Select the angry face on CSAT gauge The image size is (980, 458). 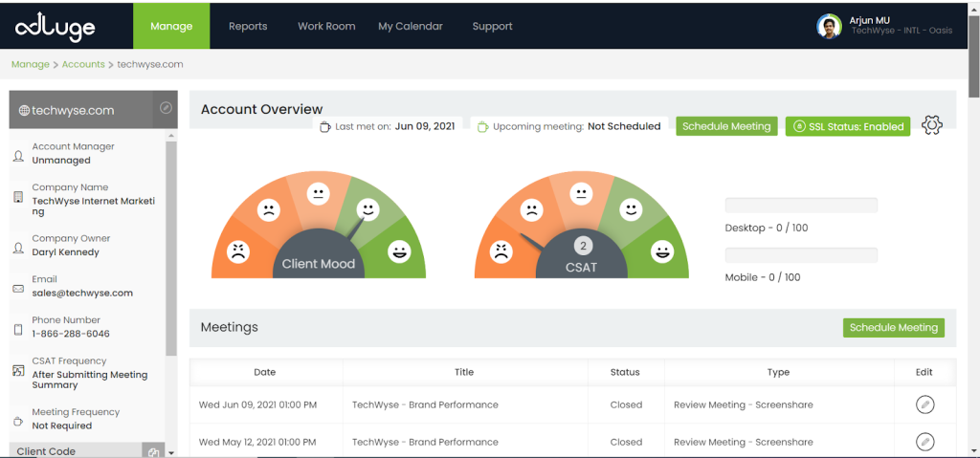500,252
